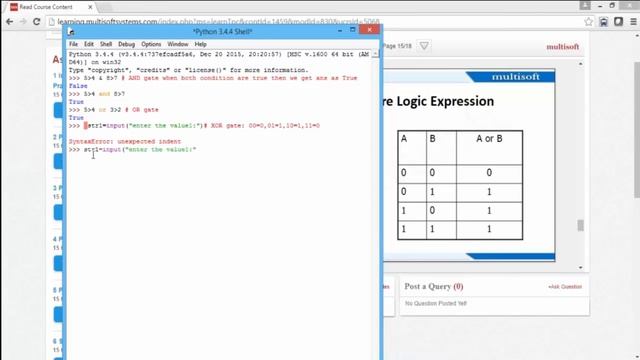640x360 pixels.
Task: Click the bus-shaped extension icon in browser toolbar
Action: pyautogui.click(x=603, y=22)
